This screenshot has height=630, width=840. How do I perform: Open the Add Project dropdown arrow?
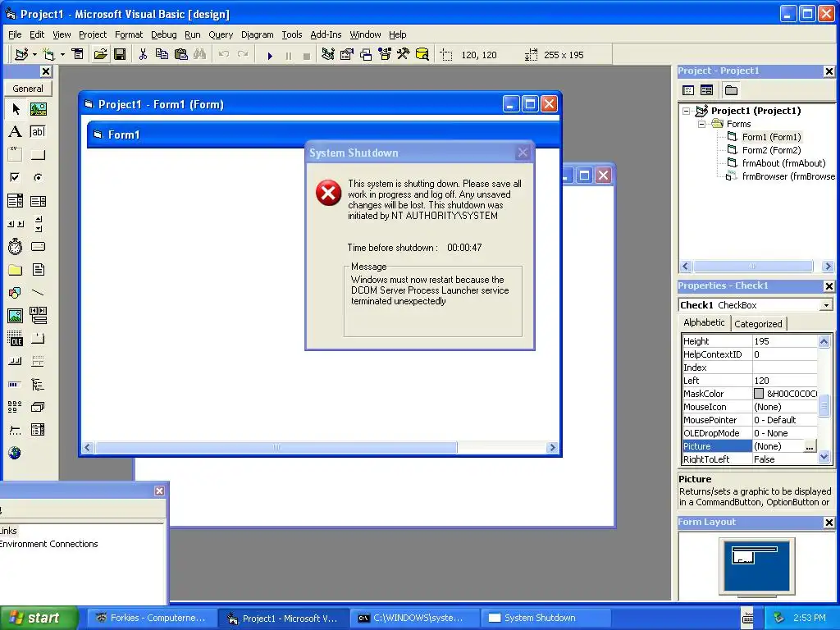[34, 54]
